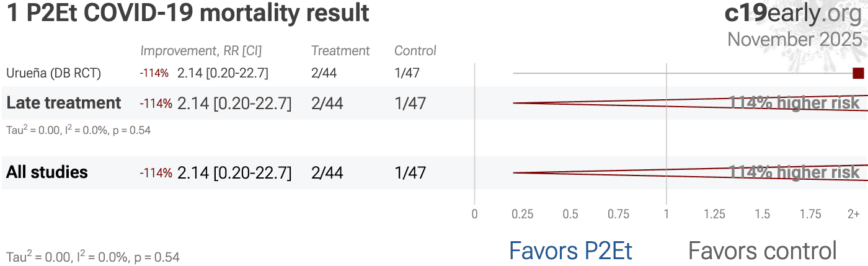Click 114% higher risk in Late treatment row
868x266 pixels.
pos(794,103)
